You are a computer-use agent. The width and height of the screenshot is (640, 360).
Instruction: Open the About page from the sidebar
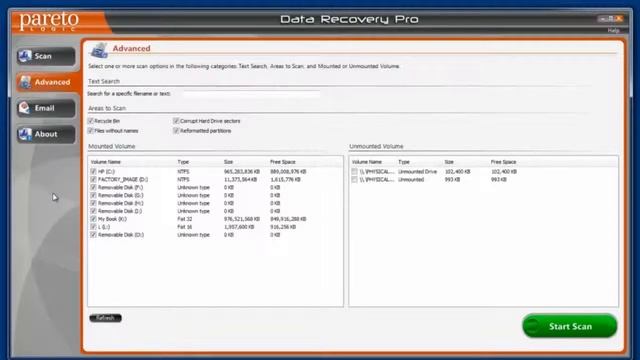tap(46, 134)
